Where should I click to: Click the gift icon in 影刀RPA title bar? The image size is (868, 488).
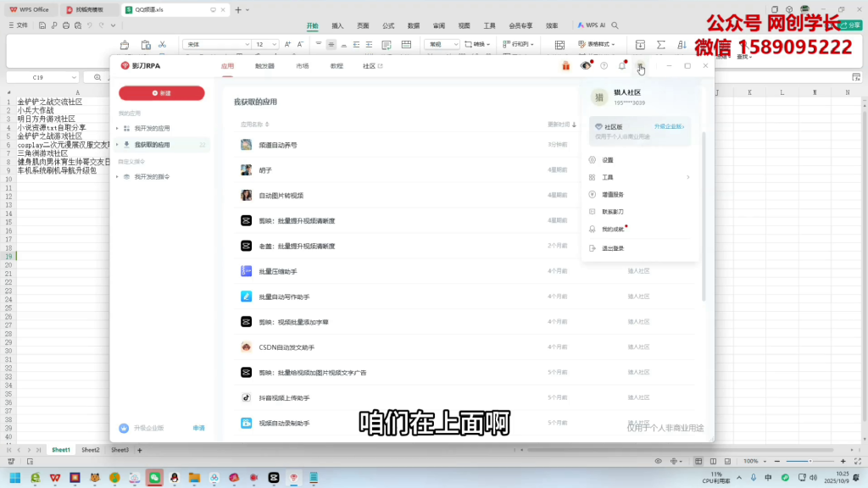click(565, 64)
